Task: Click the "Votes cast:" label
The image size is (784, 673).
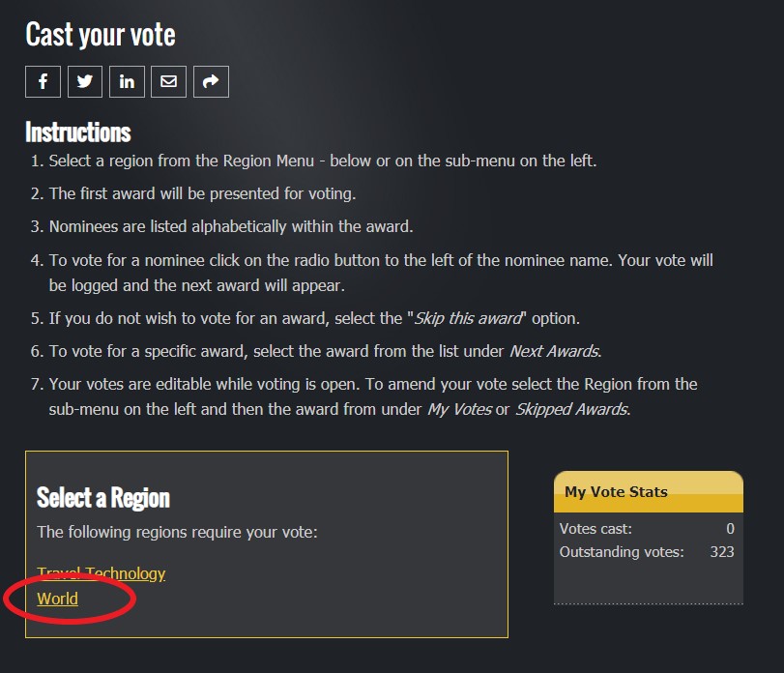Action: click(595, 528)
